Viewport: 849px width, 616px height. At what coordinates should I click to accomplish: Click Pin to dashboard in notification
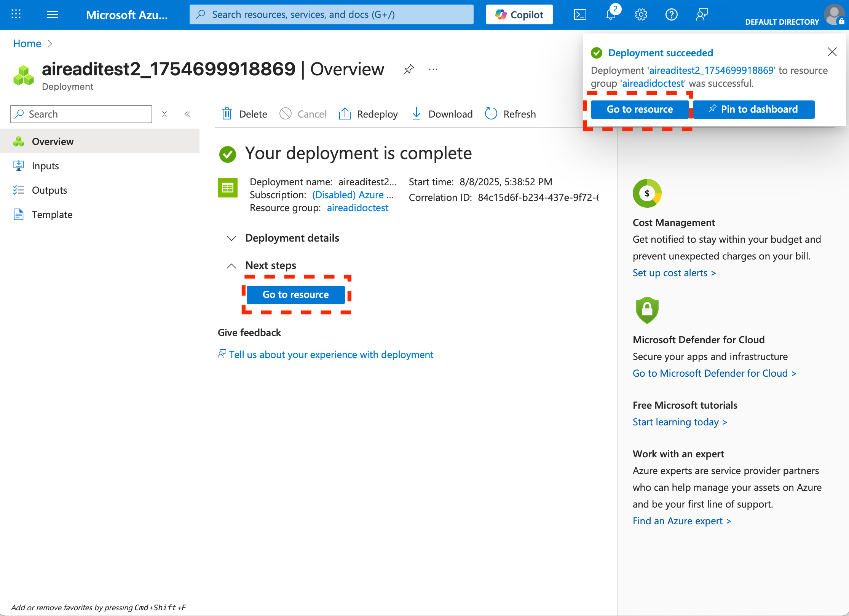(753, 109)
